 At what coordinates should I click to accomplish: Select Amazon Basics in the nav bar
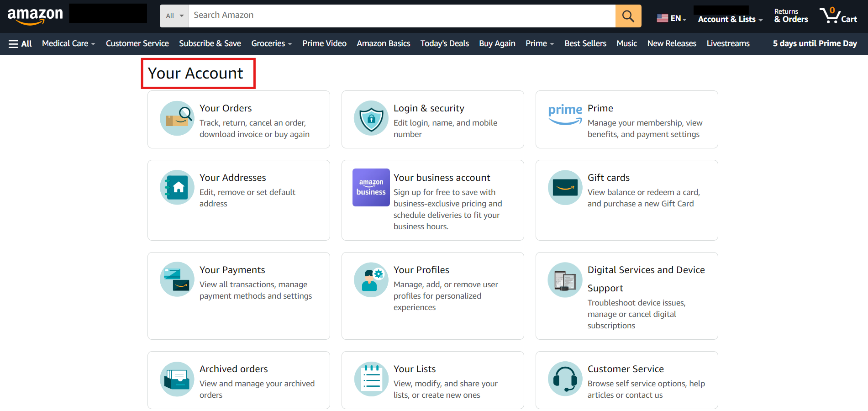pos(384,43)
